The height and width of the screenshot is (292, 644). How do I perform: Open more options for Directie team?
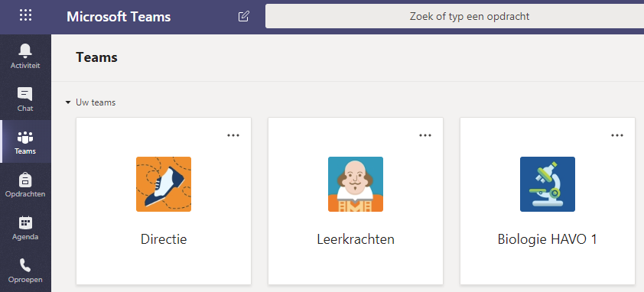click(x=233, y=135)
